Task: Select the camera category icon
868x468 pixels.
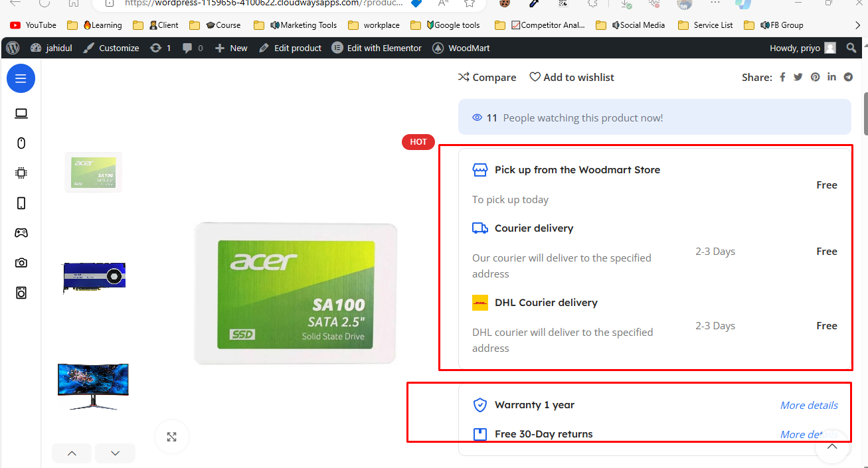Action: point(21,263)
